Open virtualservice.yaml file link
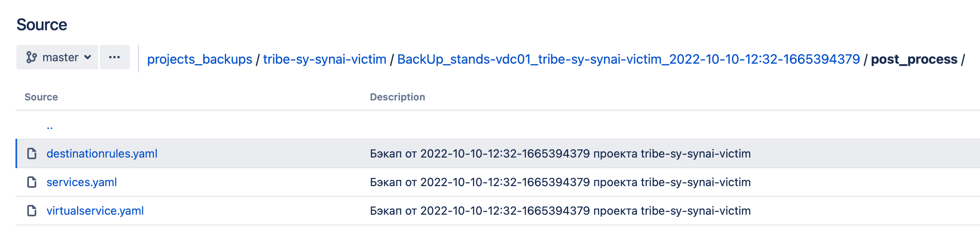 95,211
